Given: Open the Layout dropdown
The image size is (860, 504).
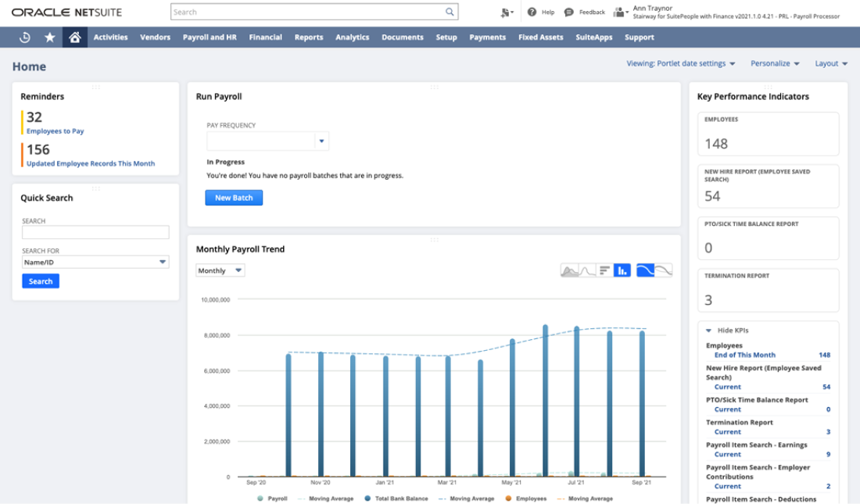Looking at the screenshot, I should (x=831, y=63).
